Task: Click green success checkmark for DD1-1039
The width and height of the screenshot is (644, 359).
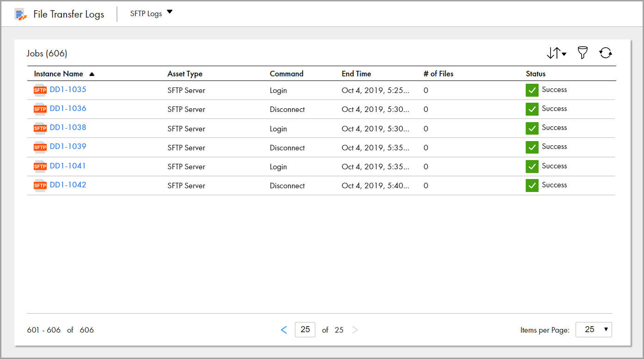Action: click(532, 147)
